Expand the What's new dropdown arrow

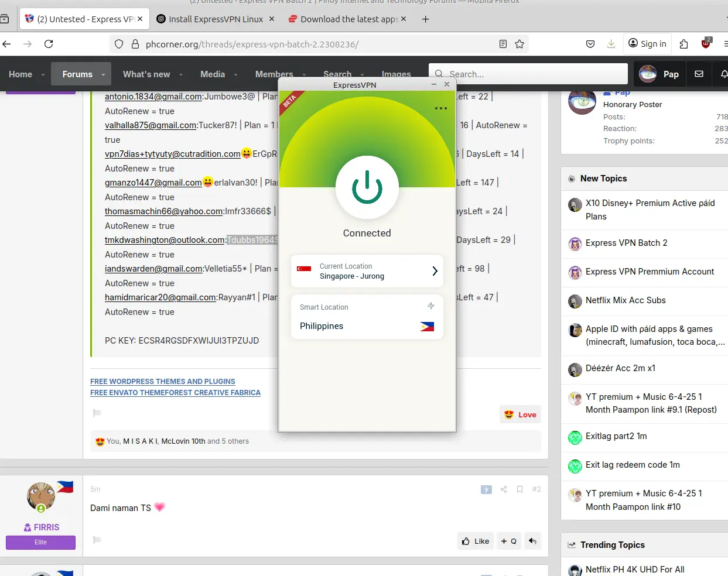181,75
